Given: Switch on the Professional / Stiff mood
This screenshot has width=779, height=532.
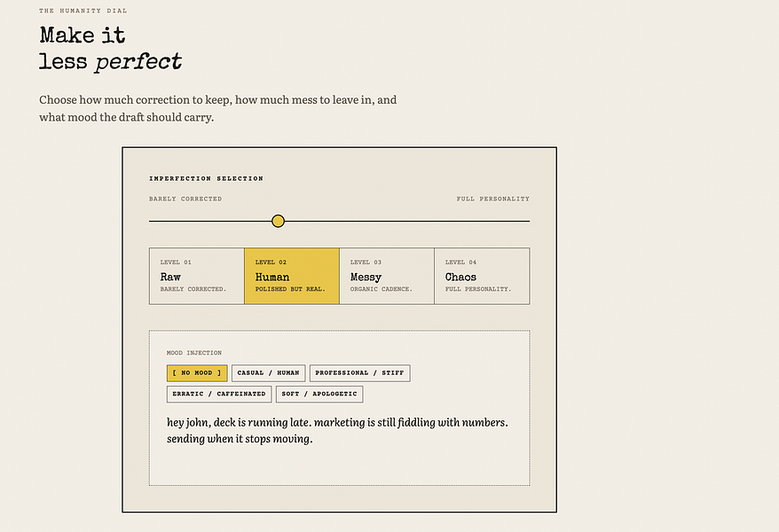Looking at the screenshot, I should (359, 373).
